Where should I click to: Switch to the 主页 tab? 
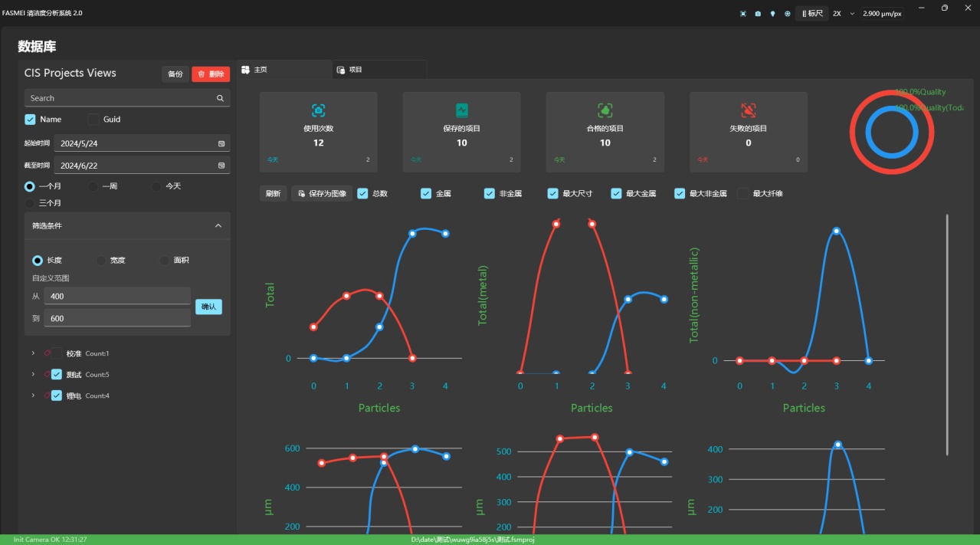coord(261,70)
